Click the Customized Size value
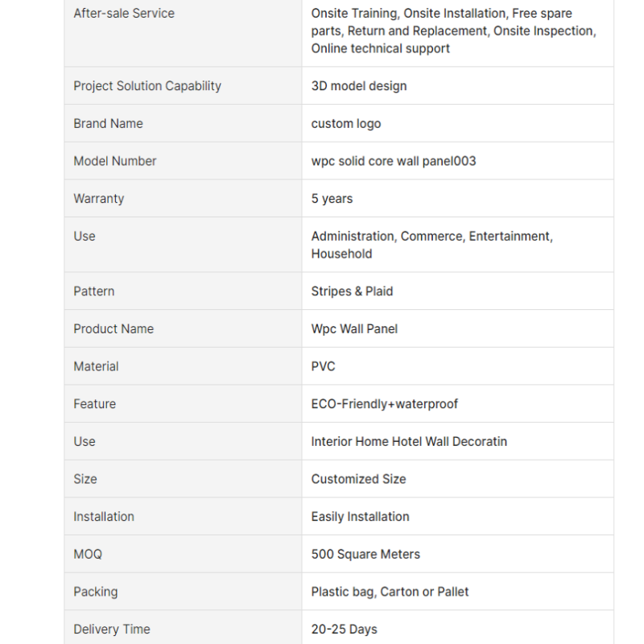 (x=358, y=479)
